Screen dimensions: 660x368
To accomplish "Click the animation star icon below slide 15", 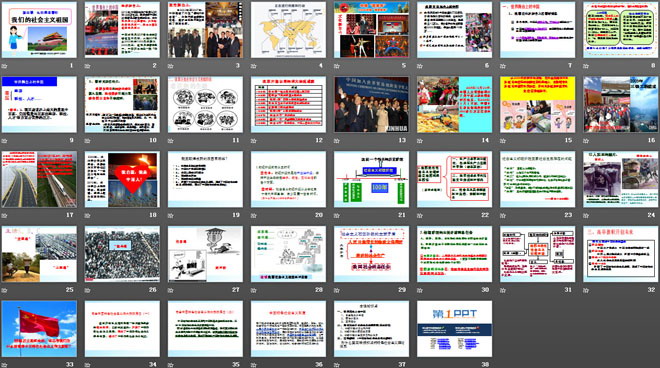I will [x=503, y=141].
